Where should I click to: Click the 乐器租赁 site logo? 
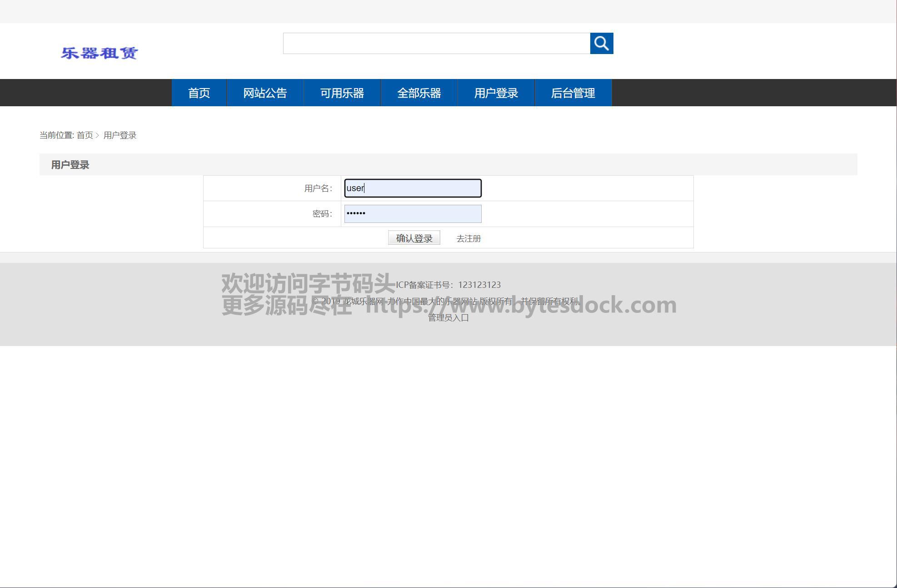pyautogui.click(x=99, y=53)
